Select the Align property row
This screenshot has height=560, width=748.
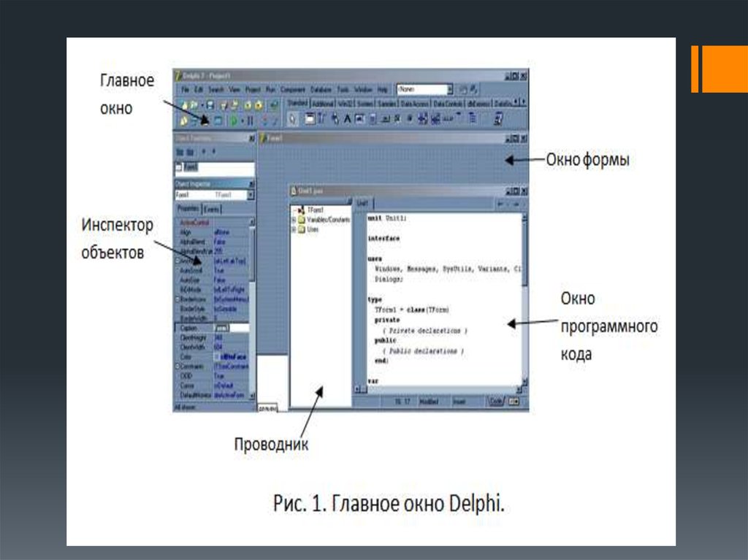click(212, 232)
